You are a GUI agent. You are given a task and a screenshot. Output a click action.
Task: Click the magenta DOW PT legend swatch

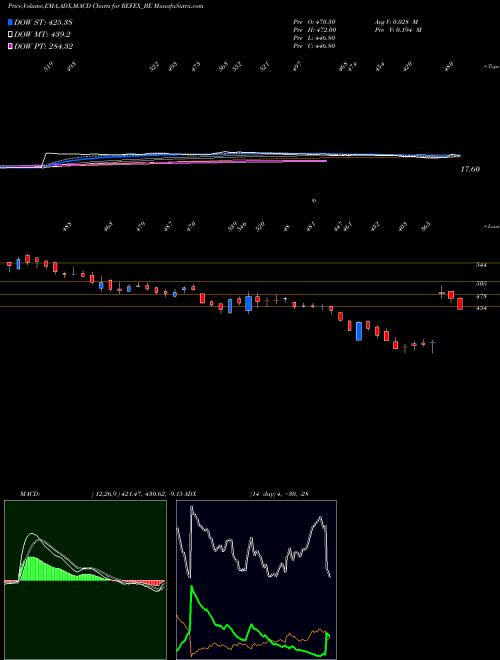[10, 46]
